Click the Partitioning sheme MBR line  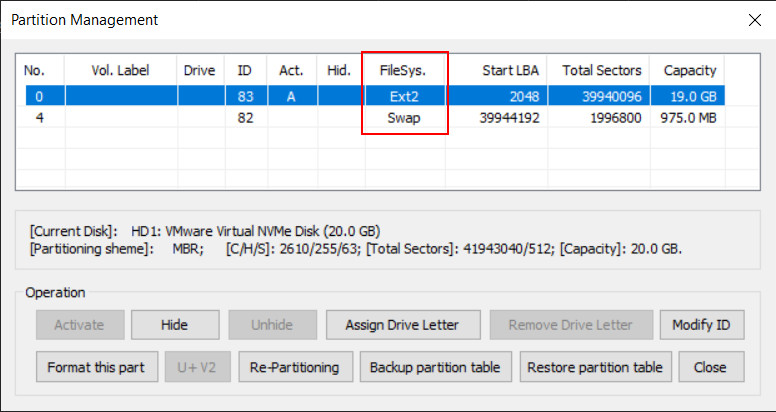[x=356, y=249]
